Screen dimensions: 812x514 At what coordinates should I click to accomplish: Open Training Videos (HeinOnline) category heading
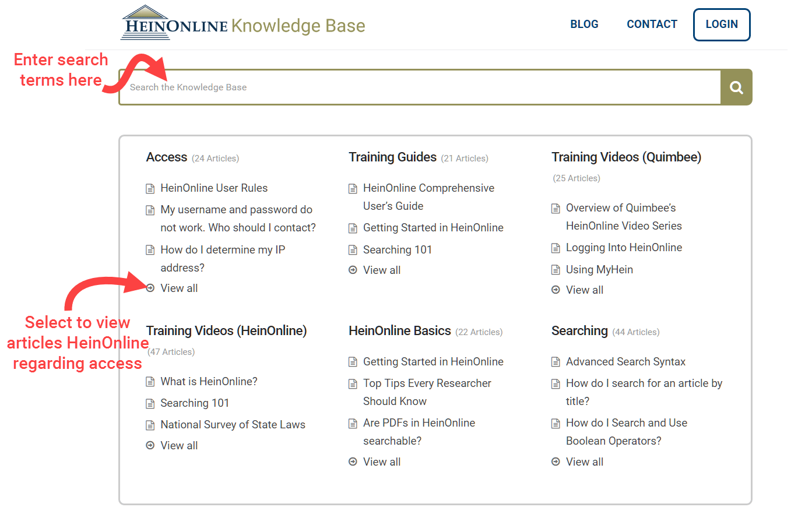click(226, 331)
